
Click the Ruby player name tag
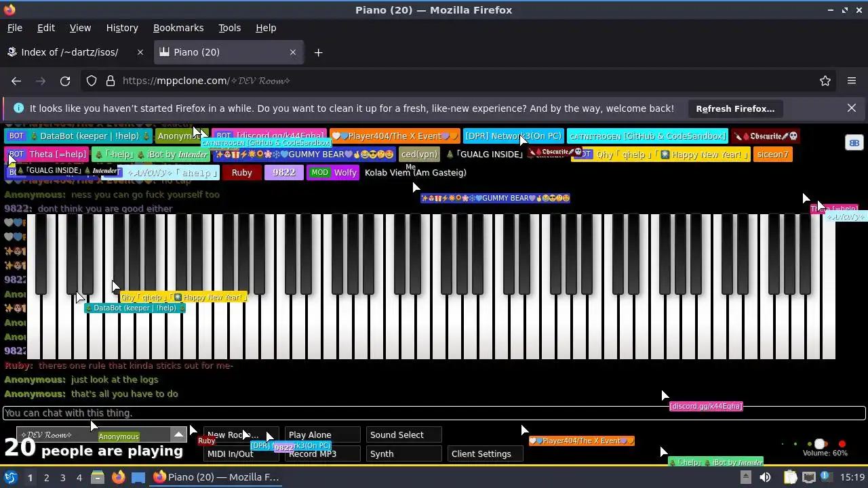(x=241, y=173)
